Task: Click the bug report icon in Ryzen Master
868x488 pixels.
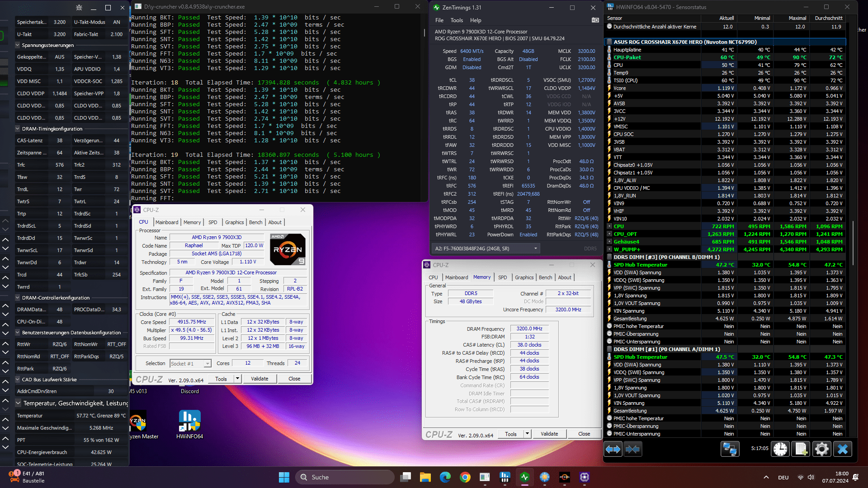Action: tap(79, 8)
